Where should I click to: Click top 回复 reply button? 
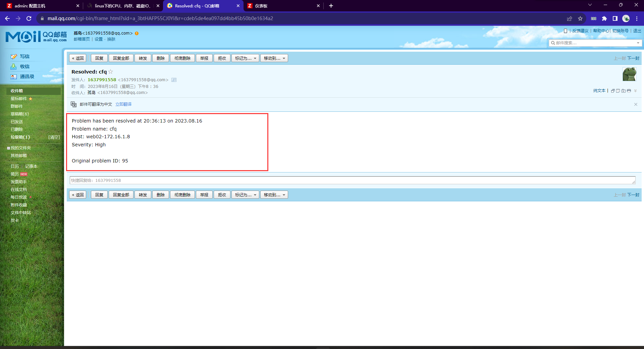click(x=99, y=58)
